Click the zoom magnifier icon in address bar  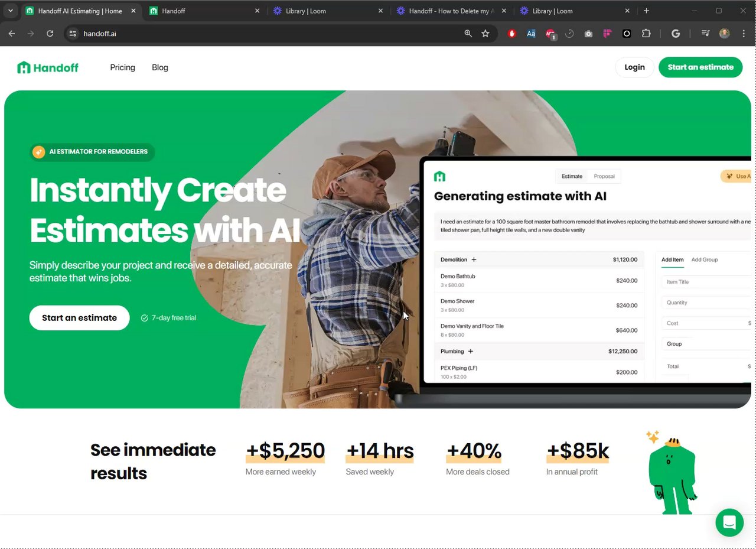468,34
